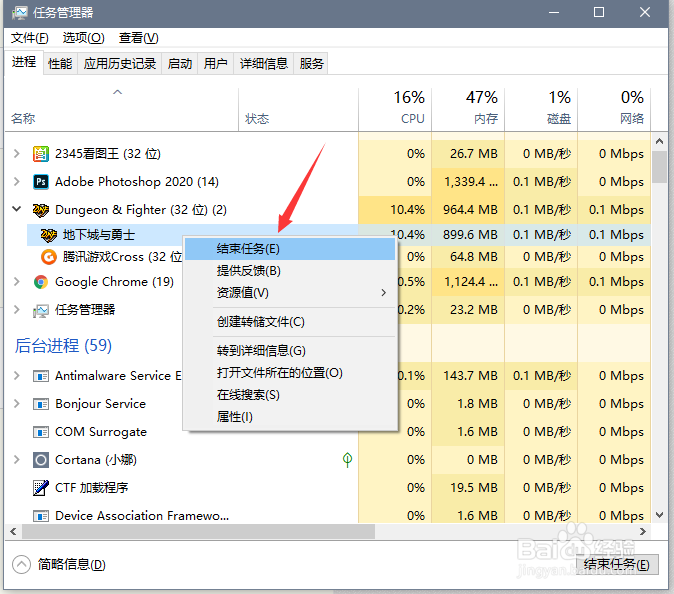The height and width of the screenshot is (594, 674).
Task: Click the 腾讯游戏Cross orange icon
Action: pyautogui.click(x=49, y=257)
